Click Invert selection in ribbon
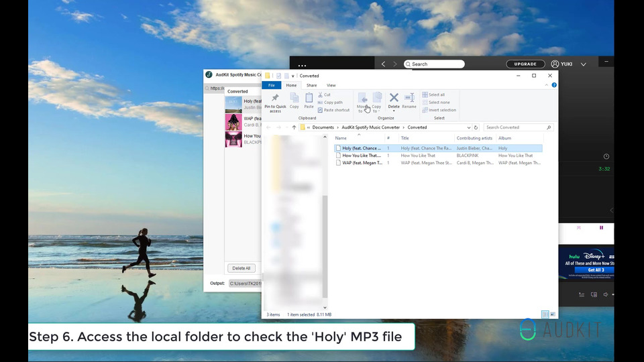Viewport: 644px width, 362px height. click(439, 110)
